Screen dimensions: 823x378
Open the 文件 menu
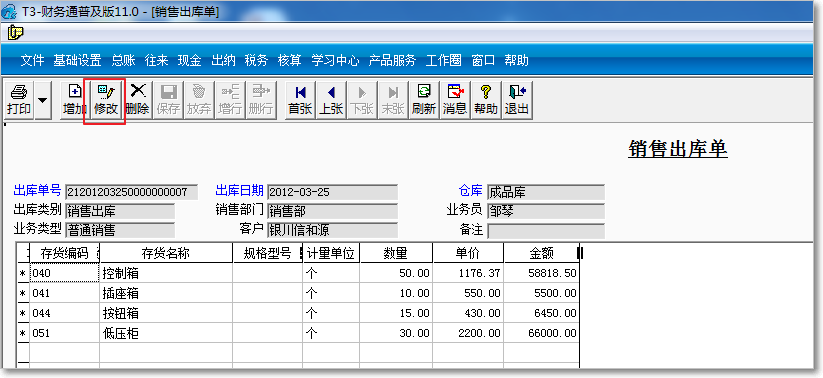click(x=33, y=60)
